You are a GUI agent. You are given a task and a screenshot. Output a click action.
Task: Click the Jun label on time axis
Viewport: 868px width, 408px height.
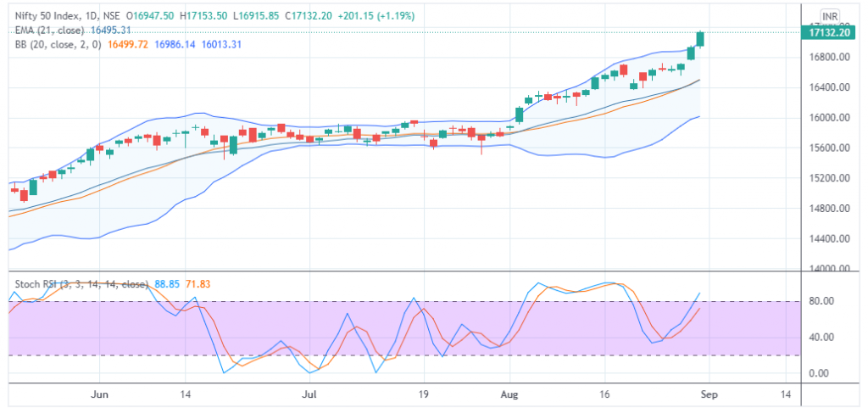pos(100,394)
